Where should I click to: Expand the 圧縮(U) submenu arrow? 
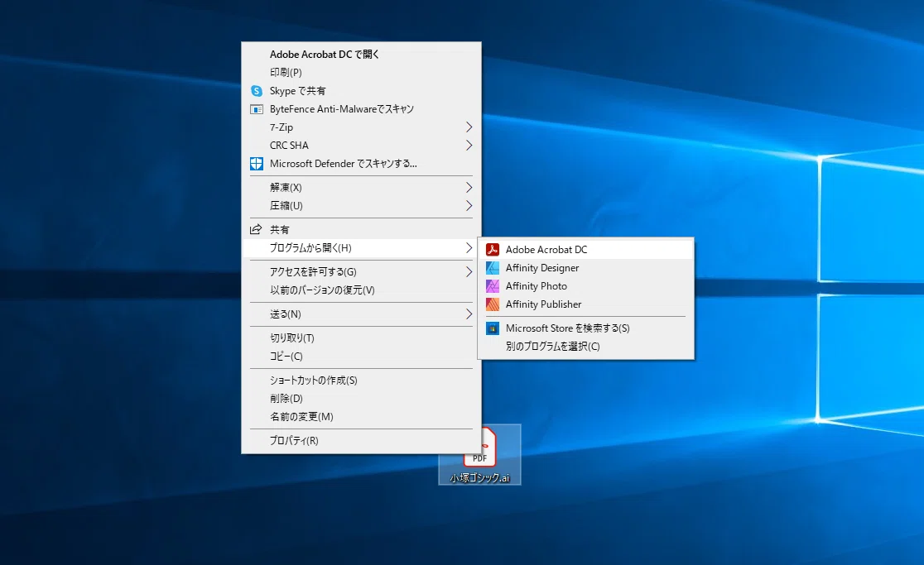pyautogui.click(x=469, y=206)
